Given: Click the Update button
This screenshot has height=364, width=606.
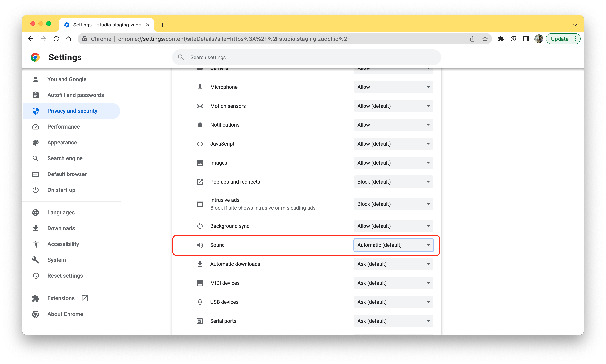Looking at the screenshot, I should 559,39.
